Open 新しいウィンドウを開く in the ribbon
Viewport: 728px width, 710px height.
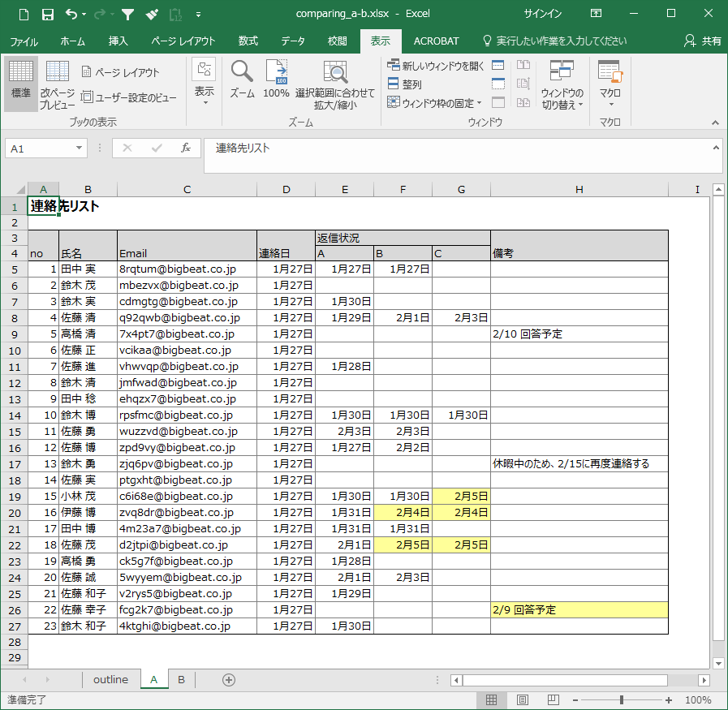pyautogui.click(x=436, y=66)
